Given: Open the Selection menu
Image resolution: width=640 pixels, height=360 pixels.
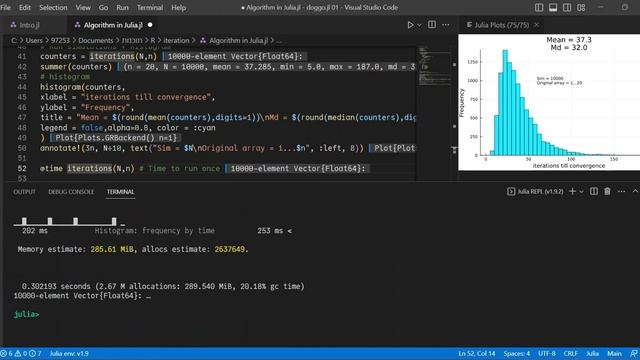Looking at the screenshot, I should (53, 7).
